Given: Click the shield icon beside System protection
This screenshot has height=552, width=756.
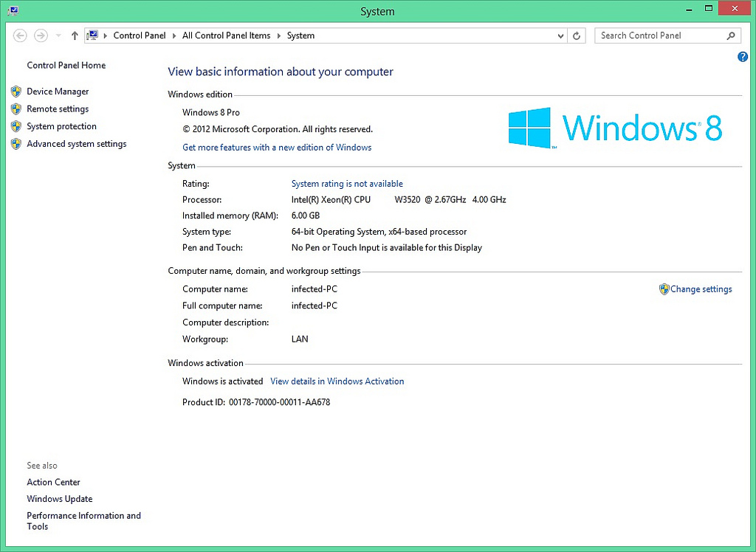Looking at the screenshot, I should [16, 126].
